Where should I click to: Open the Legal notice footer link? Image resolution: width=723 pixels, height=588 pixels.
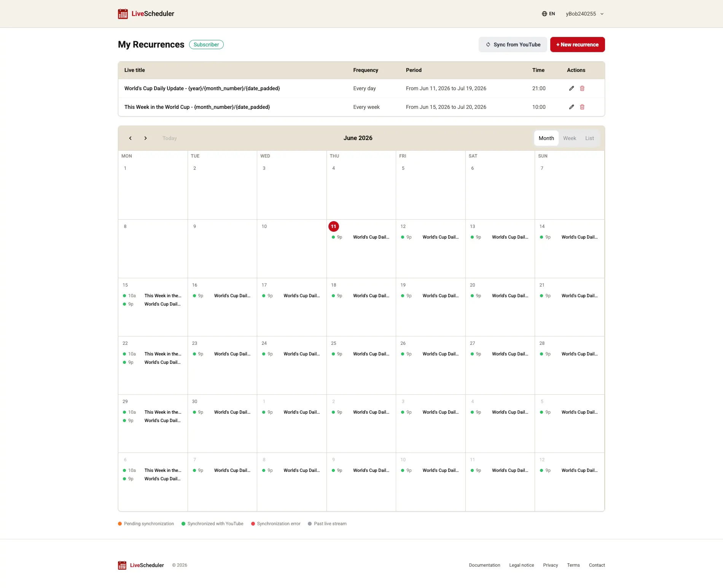521,565
